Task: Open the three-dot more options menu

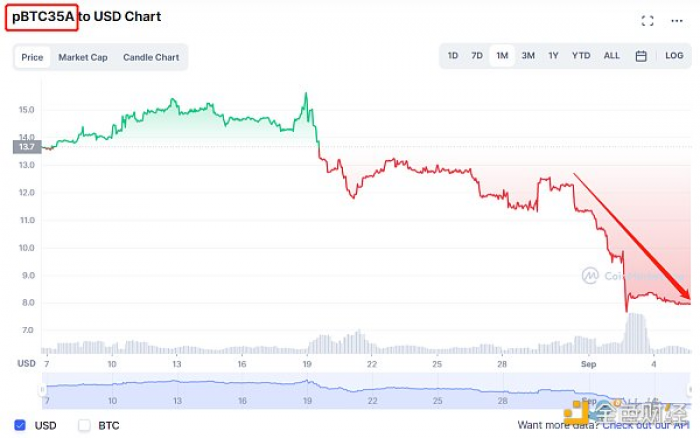Action: point(677,21)
